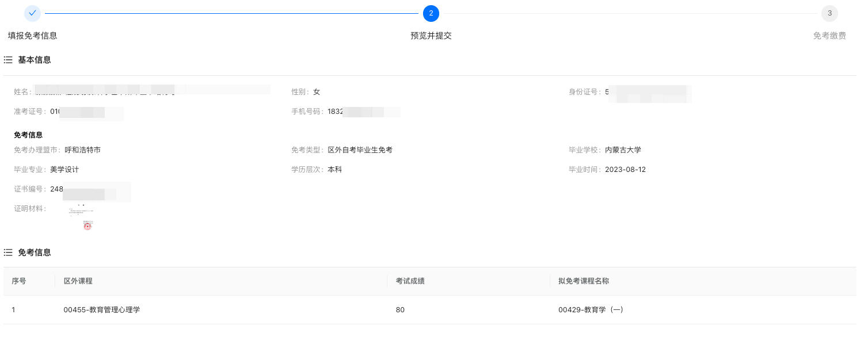Go back to 填报免考信息 step label
Screen dimensions: 868x364
[x=32, y=36]
